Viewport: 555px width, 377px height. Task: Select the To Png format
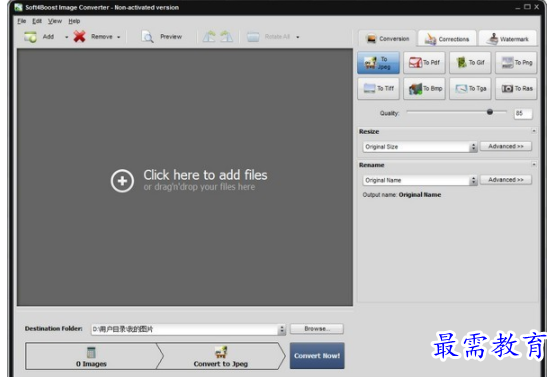tap(516, 63)
